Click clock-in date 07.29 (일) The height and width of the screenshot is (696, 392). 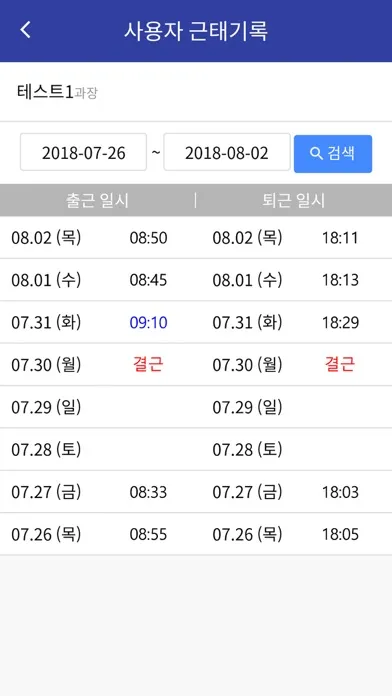46,407
